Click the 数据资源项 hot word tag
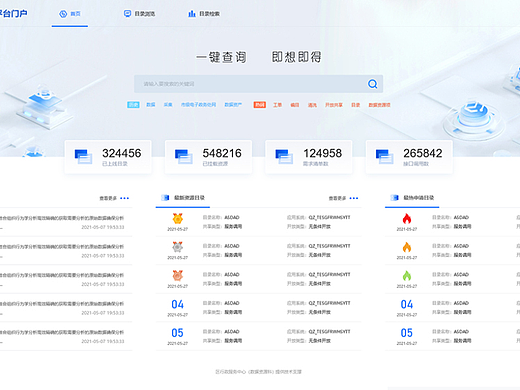 [379, 105]
